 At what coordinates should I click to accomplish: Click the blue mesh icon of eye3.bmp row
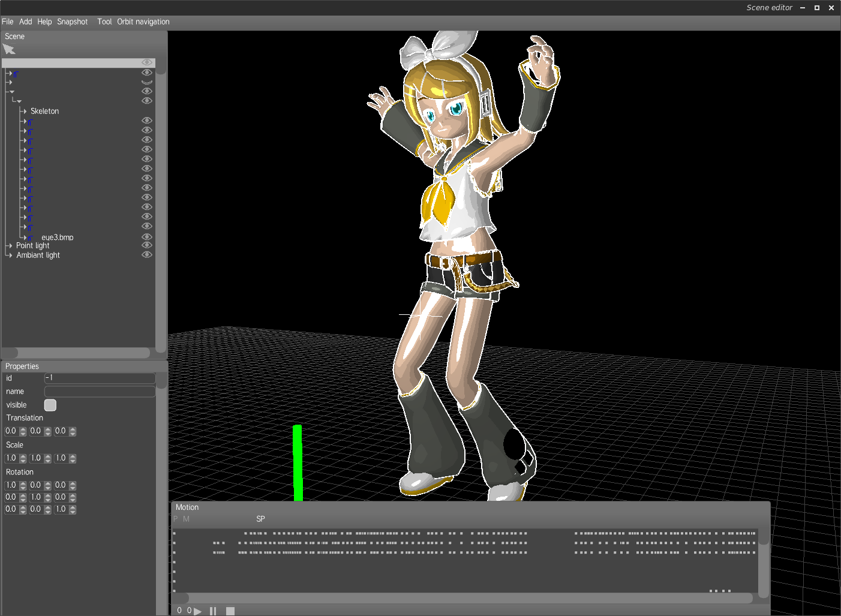pos(30,238)
